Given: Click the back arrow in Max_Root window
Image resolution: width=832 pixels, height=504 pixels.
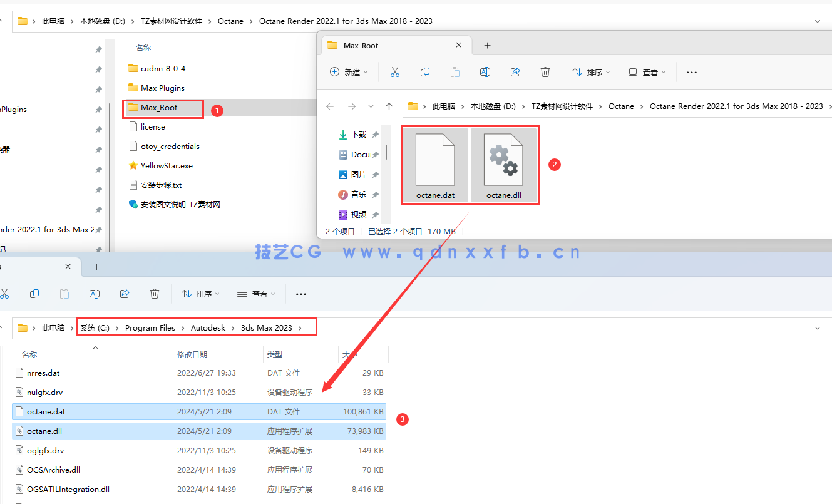Looking at the screenshot, I should coord(330,106).
